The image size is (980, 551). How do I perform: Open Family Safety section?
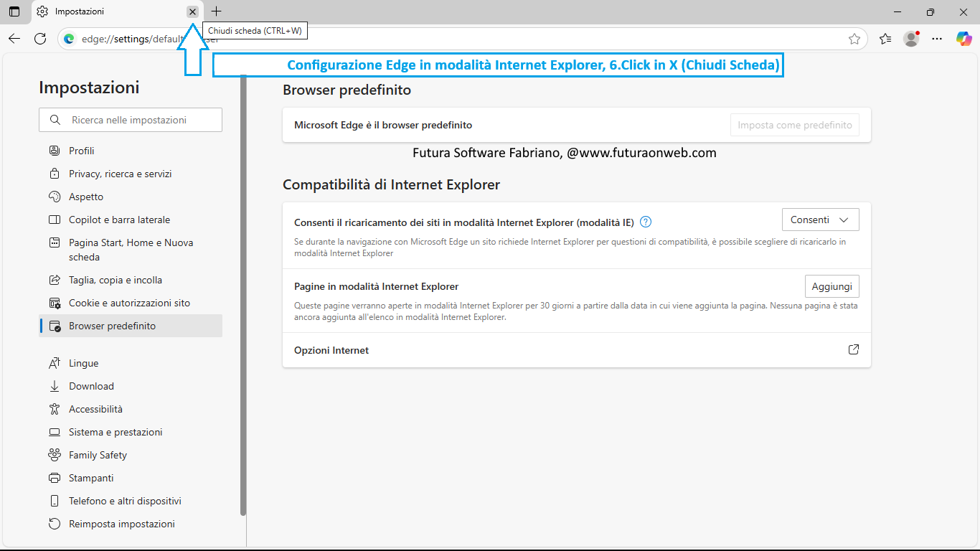point(131,455)
